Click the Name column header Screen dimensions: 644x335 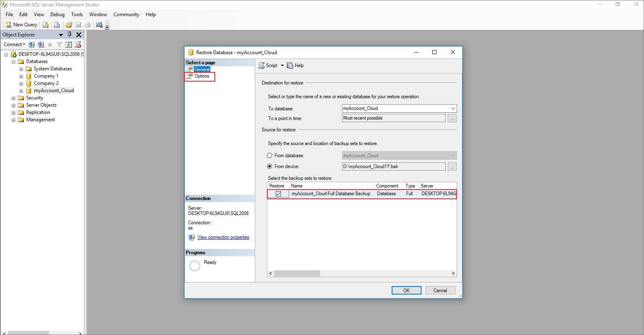coord(331,186)
